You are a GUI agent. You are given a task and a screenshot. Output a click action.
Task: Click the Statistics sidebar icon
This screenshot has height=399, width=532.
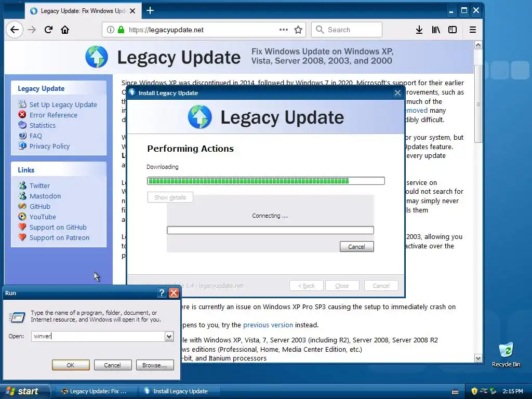pyautogui.click(x=22, y=125)
